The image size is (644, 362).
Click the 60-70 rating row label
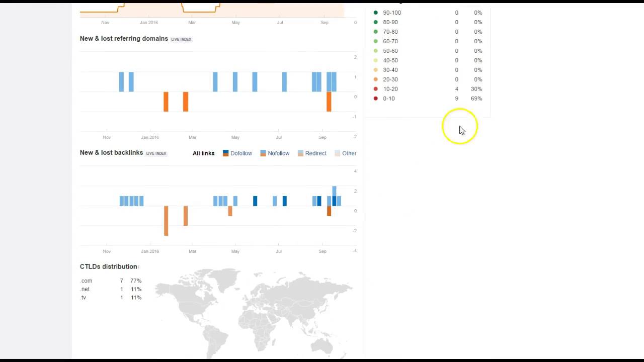pos(390,41)
